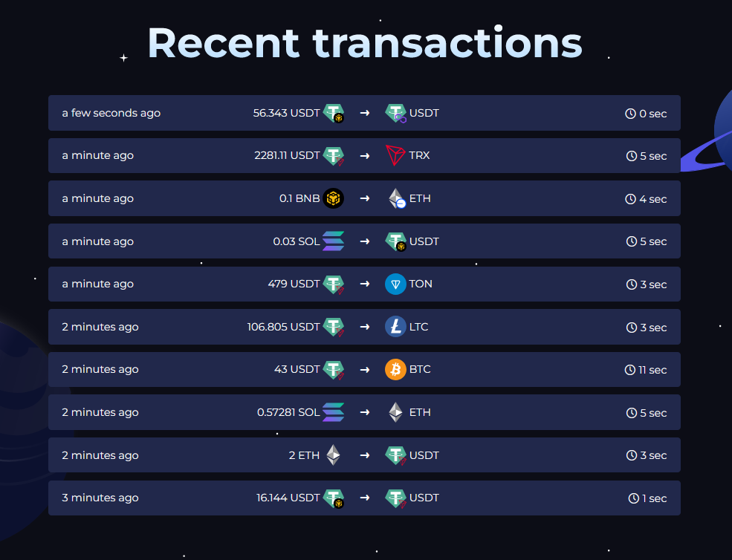
Task: Click the BNB icon beside 0.1 BNB
Action: tap(334, 199)
